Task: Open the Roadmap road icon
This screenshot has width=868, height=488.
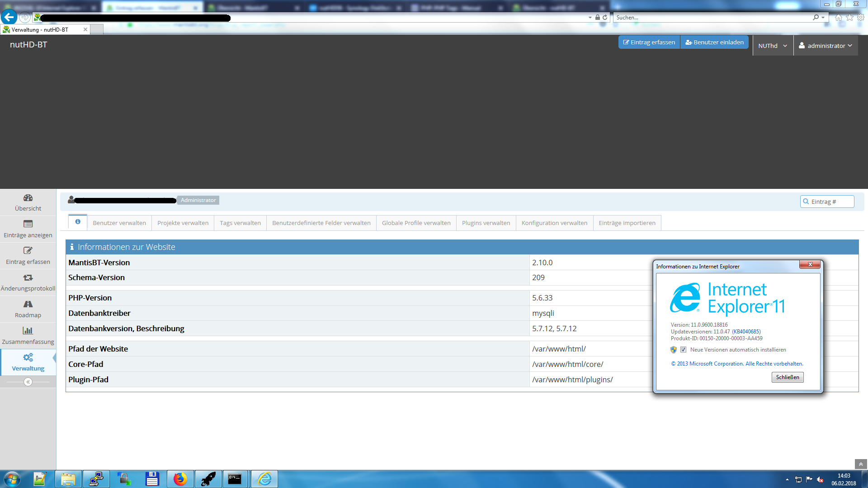Action: pyautogui.click(x=28, y=304)
